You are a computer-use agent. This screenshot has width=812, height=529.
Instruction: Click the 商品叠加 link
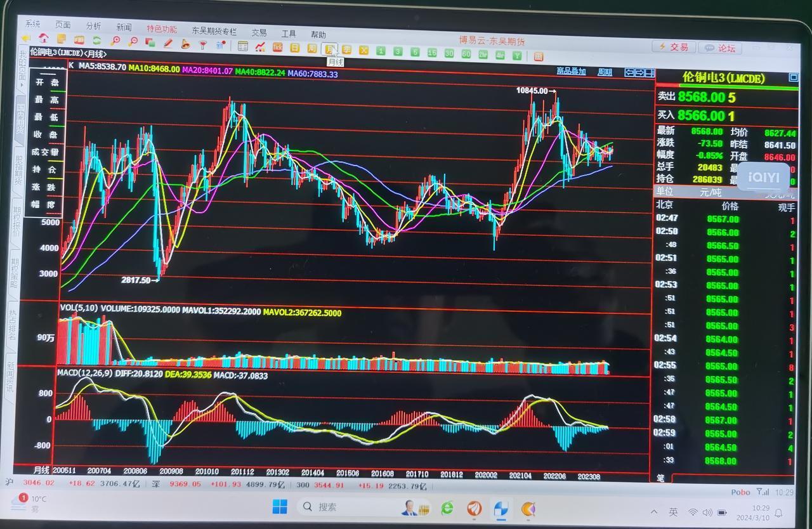point(571,72)
